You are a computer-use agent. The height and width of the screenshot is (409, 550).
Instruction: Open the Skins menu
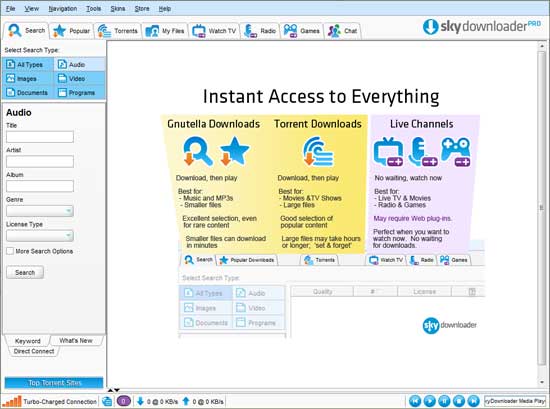point(118,8)
